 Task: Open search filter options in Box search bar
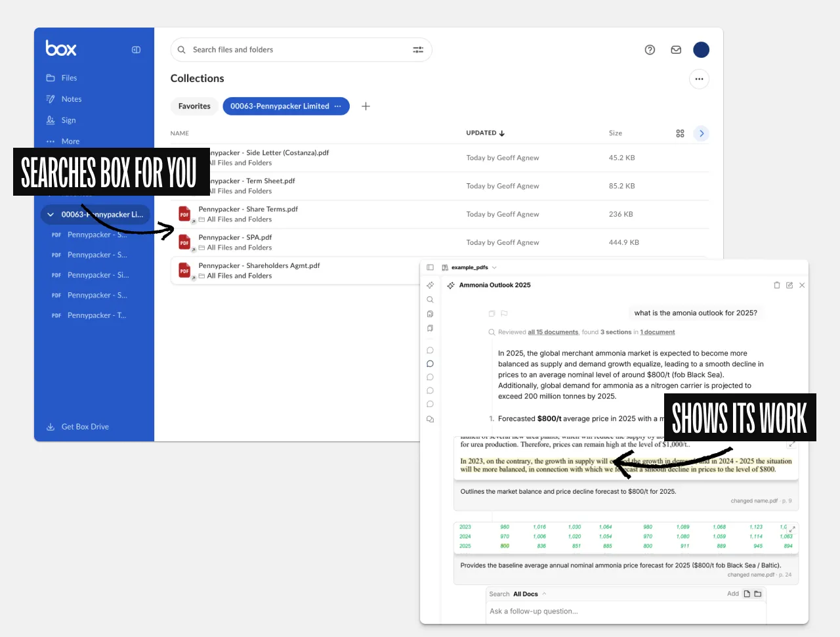coord(418,50)
